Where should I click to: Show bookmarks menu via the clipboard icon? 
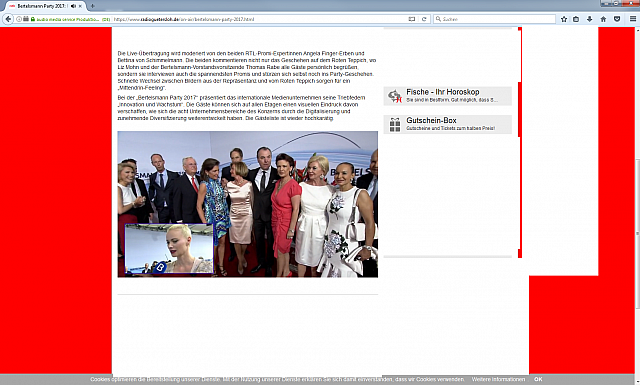[x=576, y=19]
